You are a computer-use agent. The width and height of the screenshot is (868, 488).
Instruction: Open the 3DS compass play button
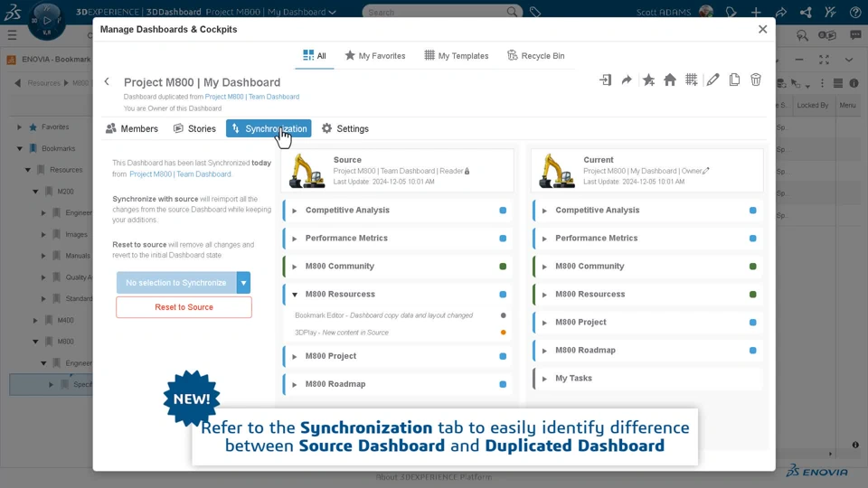coord(46,21)
